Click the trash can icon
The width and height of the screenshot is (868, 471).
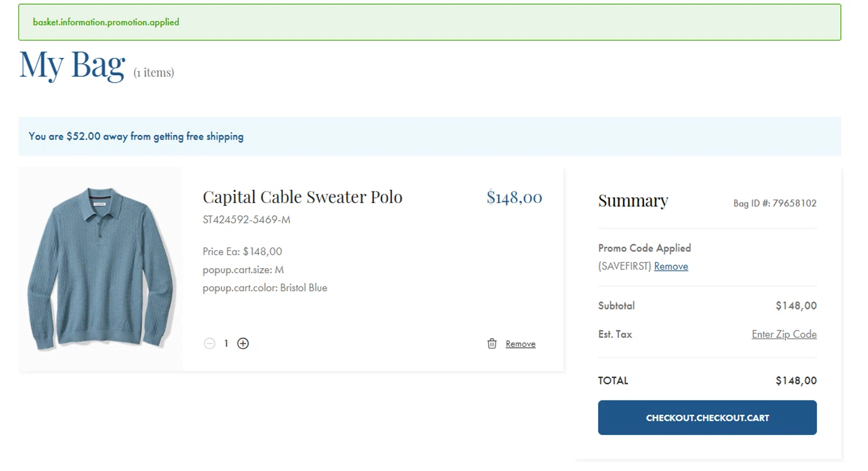pos(492,344)
